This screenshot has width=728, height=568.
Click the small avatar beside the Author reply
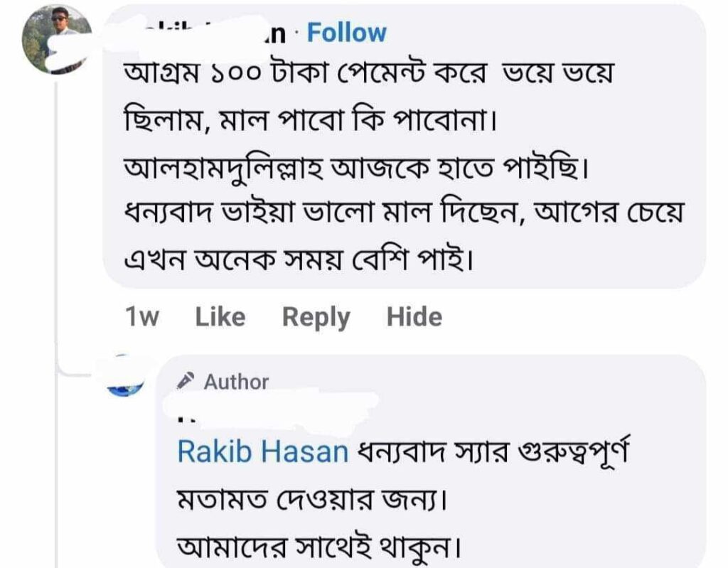(125, 378)
